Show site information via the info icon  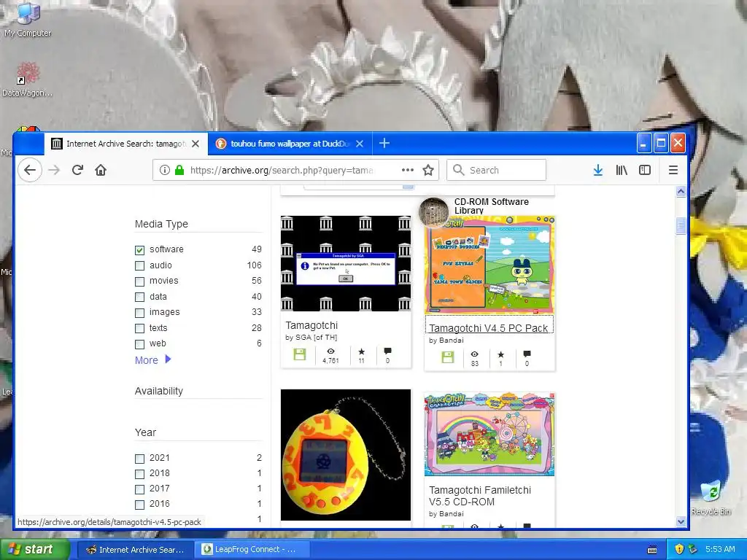tap(164, 170)
